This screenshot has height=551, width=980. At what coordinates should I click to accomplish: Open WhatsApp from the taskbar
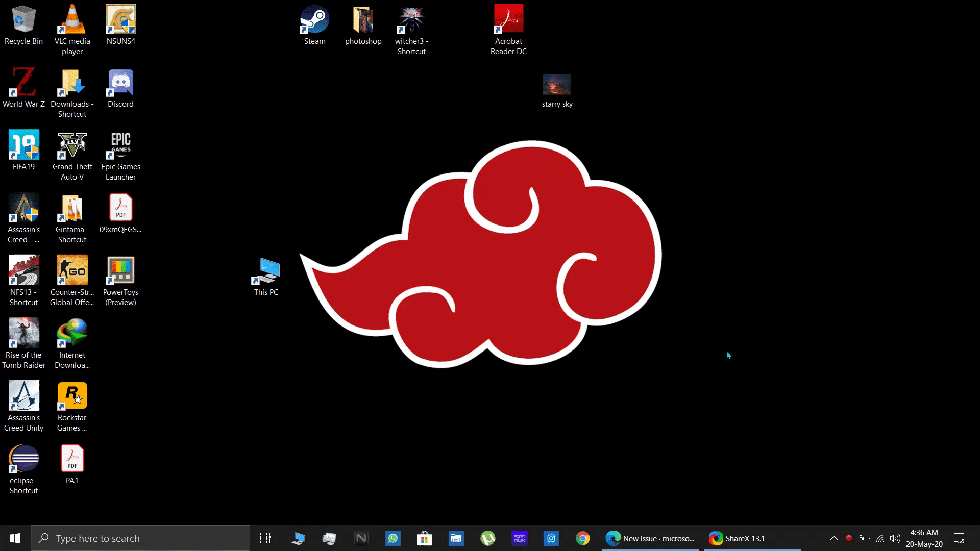(393, 538)
